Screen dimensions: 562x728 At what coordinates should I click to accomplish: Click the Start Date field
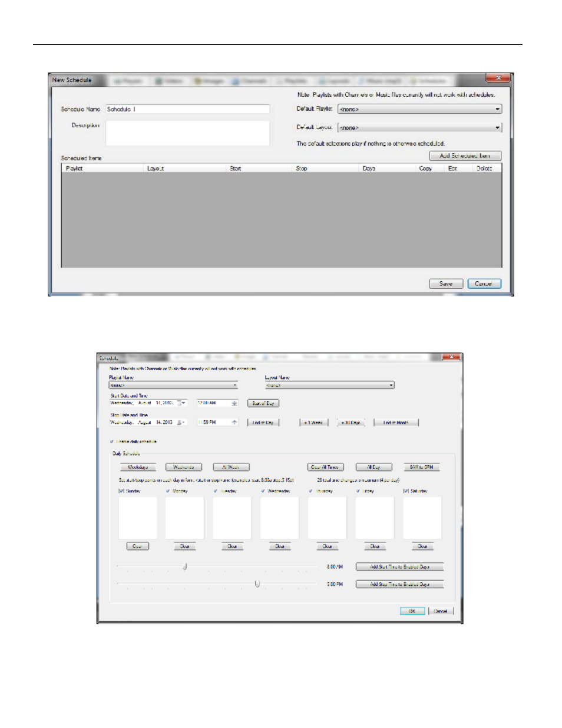[x=148, y=403]
